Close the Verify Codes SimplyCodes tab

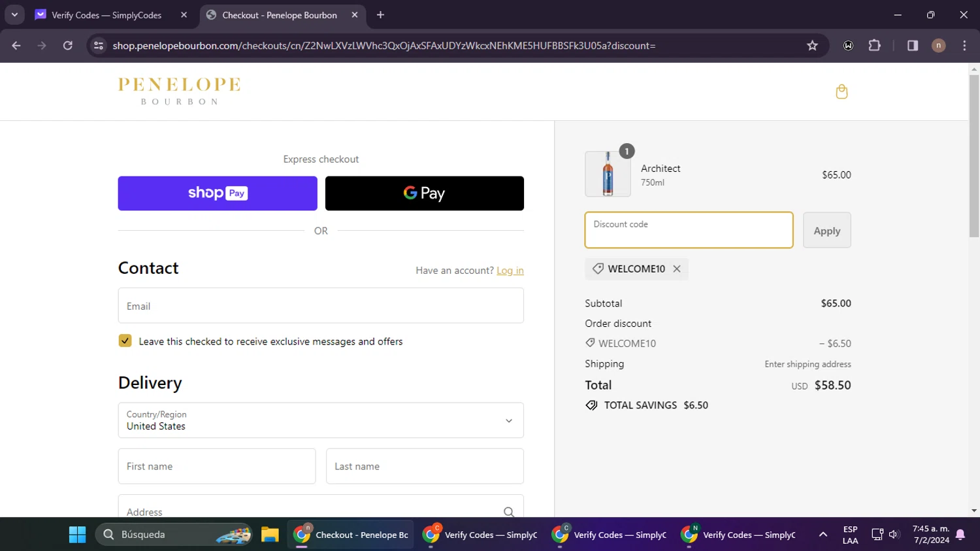[x=184, y=15]
